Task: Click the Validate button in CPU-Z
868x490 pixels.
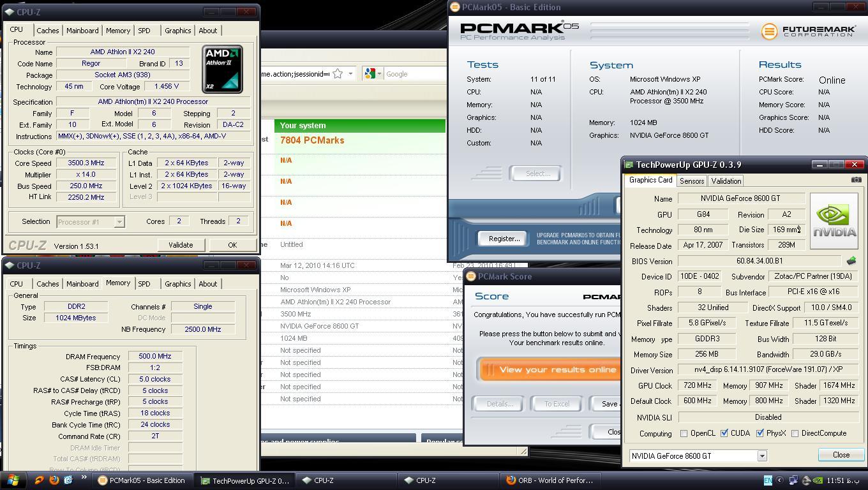Action: click(x=181, y=245)
